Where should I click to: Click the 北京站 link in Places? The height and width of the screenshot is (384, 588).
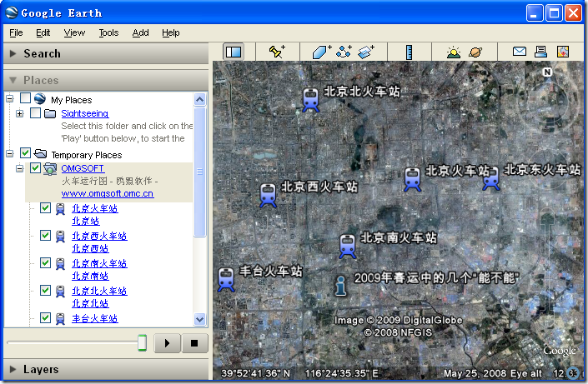[86, 221]
